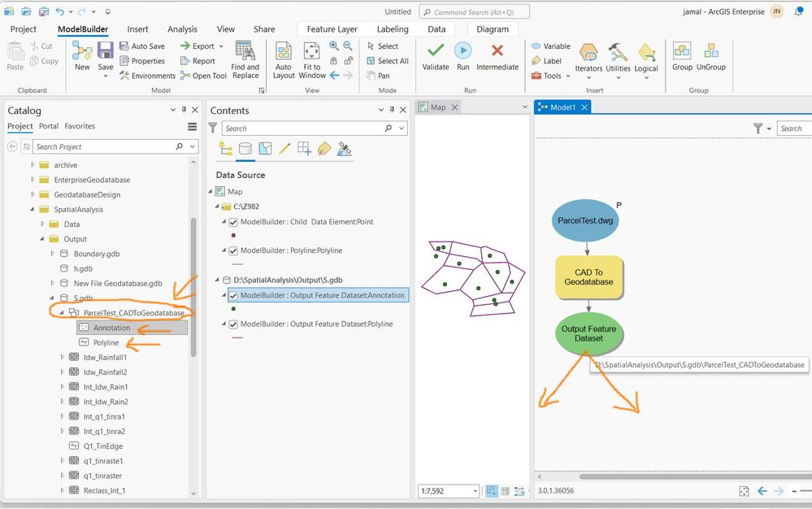Show List By Editing view in Contents
This screenshot has width=812, height=509.
284,149
